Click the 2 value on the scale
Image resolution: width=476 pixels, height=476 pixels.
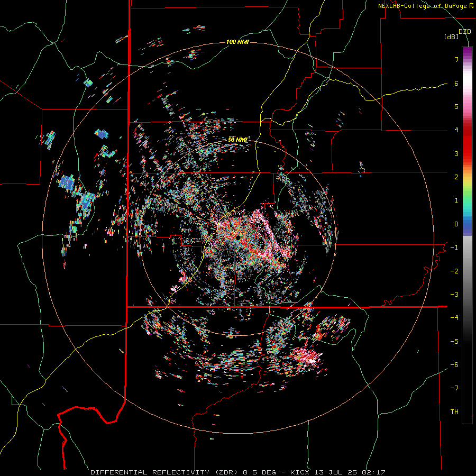(456, 177)
